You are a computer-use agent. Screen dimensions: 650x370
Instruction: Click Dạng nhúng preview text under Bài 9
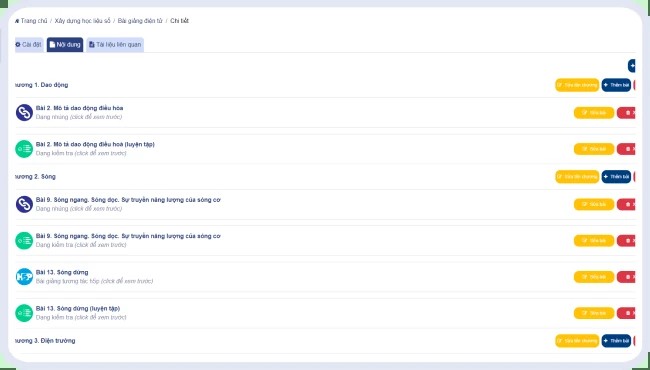(x=79, y=208)
